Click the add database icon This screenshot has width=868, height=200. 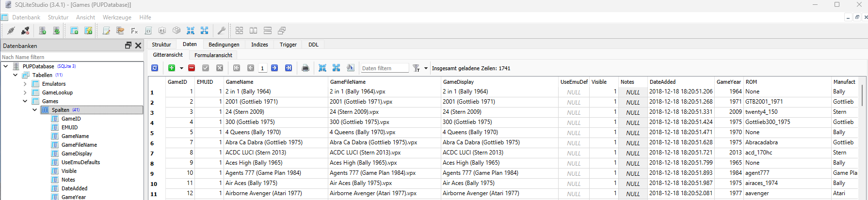click(x=43, y=31)
